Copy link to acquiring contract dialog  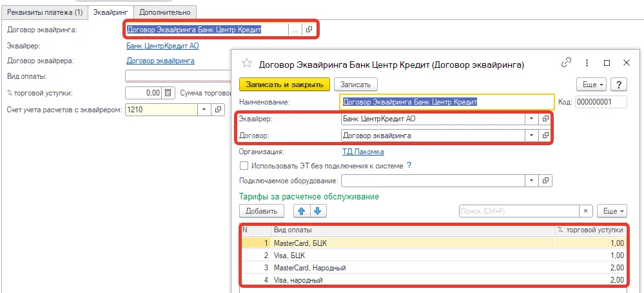click(x=567, y=63)
